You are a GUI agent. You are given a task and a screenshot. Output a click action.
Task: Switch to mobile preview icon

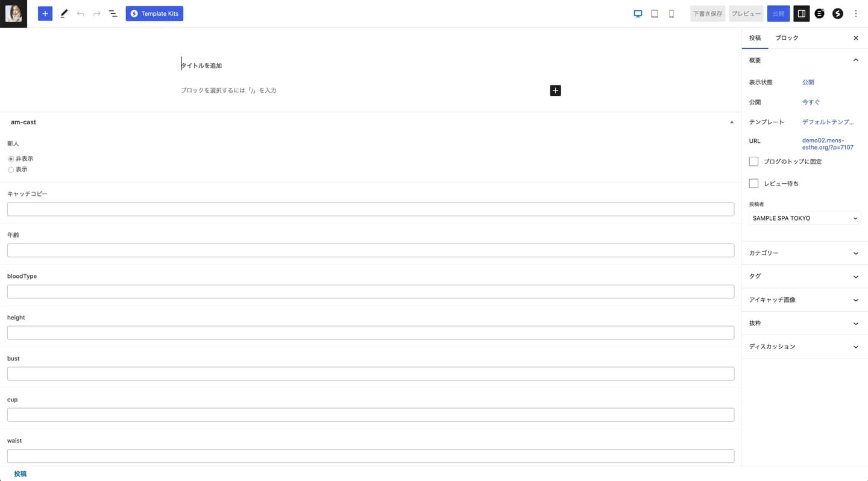[x=671, y=13]
